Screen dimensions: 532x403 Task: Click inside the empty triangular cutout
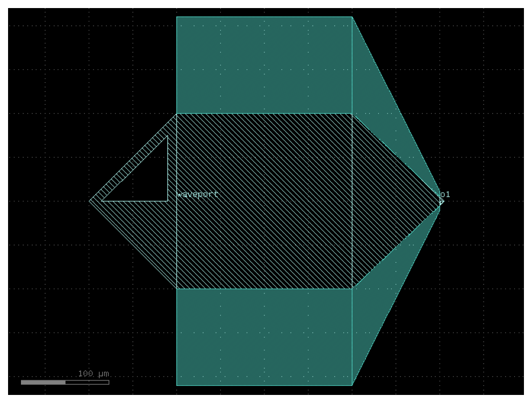point(149,183)
